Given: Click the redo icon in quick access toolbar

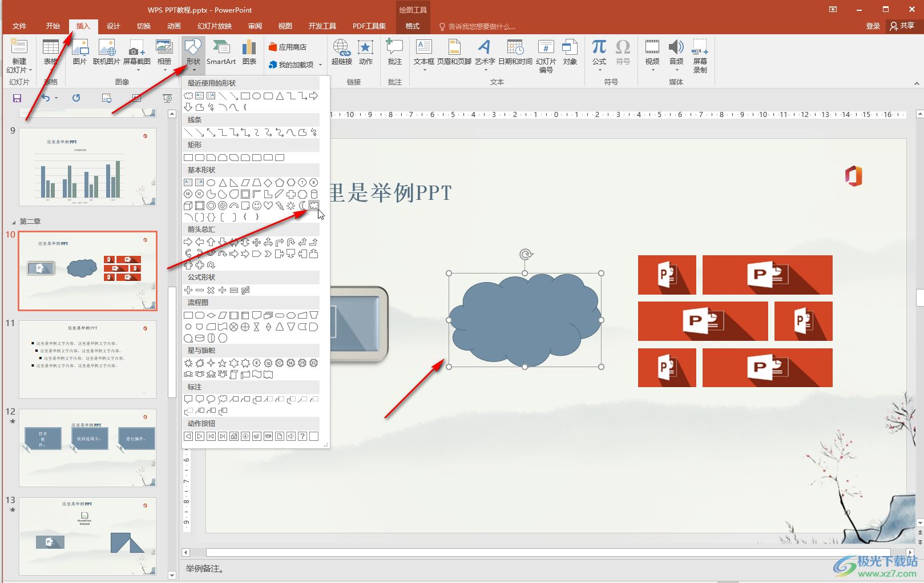Looking at the screenshot, I should (x=76, y=98).
